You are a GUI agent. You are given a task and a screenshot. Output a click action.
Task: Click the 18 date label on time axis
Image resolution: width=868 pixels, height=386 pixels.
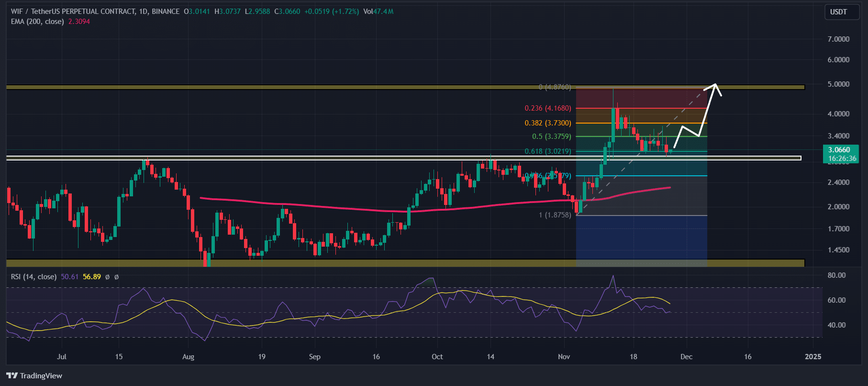click(x=633, y=356)
